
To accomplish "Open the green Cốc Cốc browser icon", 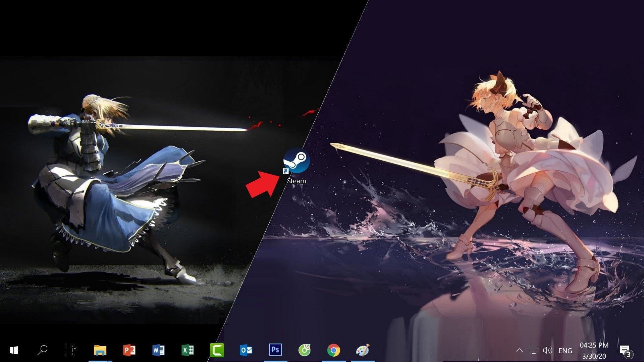I will click(x=304, y=351).
